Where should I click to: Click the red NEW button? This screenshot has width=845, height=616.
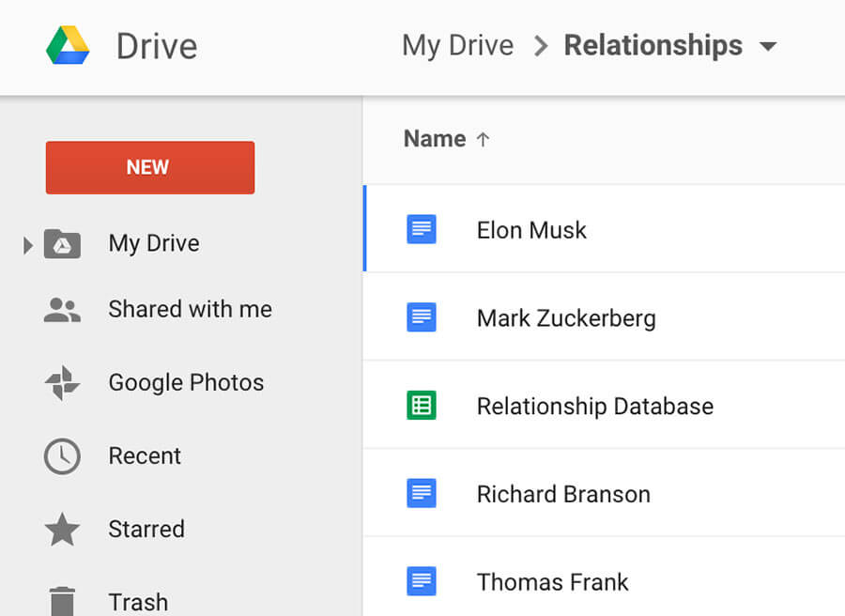point(150,167)
